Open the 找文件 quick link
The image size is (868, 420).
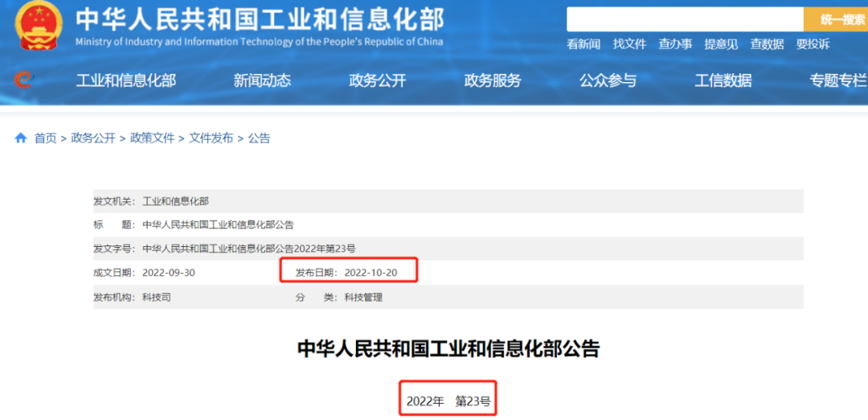click(629, 44)
